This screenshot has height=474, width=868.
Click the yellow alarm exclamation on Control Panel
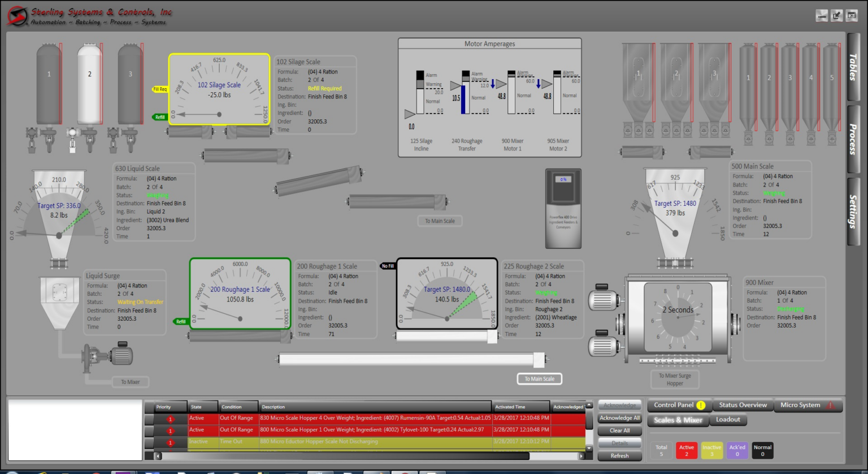tap(701, 405)
